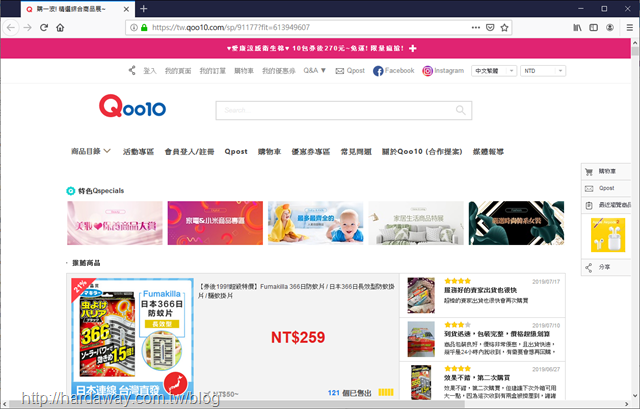
Task: Show site information icon in the address bar
Action: coord(133,27)
